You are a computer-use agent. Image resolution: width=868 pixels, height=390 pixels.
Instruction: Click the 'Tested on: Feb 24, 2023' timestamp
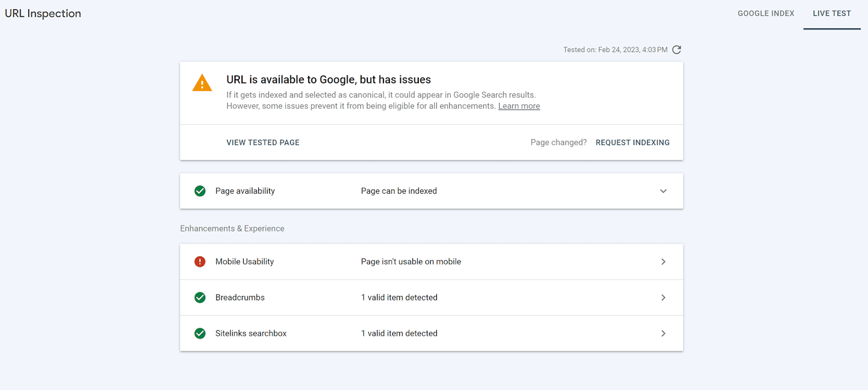tap(615, 49)
